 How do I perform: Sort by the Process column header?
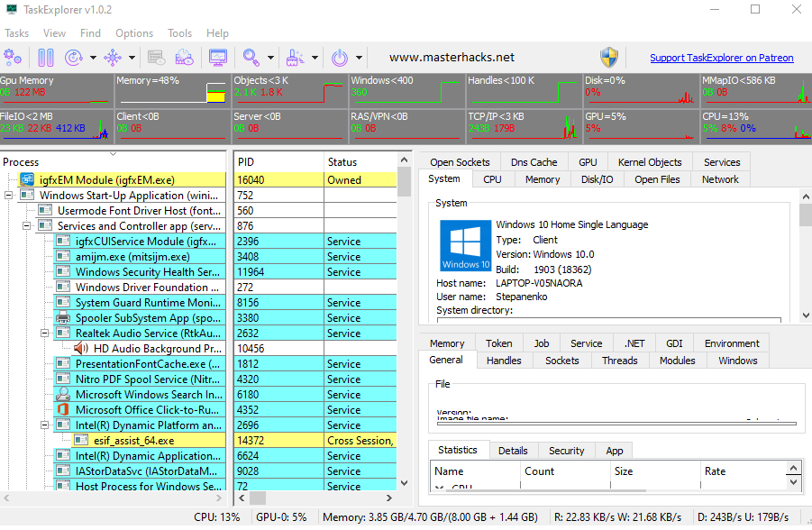click(x=113, y=161)
